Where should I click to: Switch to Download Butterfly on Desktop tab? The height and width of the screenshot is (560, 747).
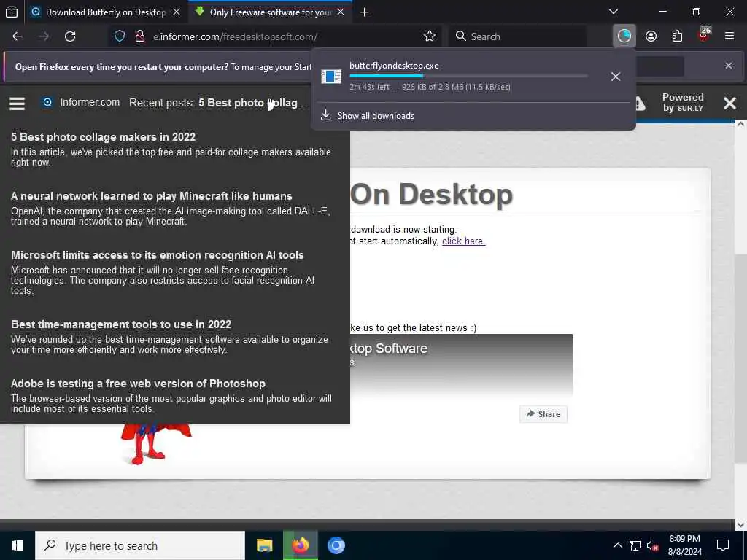[x=98, y=12]
